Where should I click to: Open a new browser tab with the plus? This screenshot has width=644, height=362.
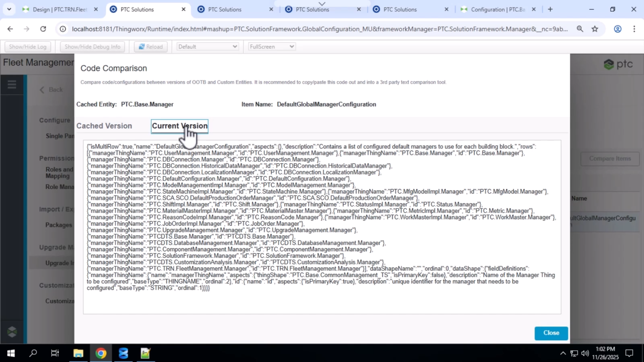coord(550,9)
